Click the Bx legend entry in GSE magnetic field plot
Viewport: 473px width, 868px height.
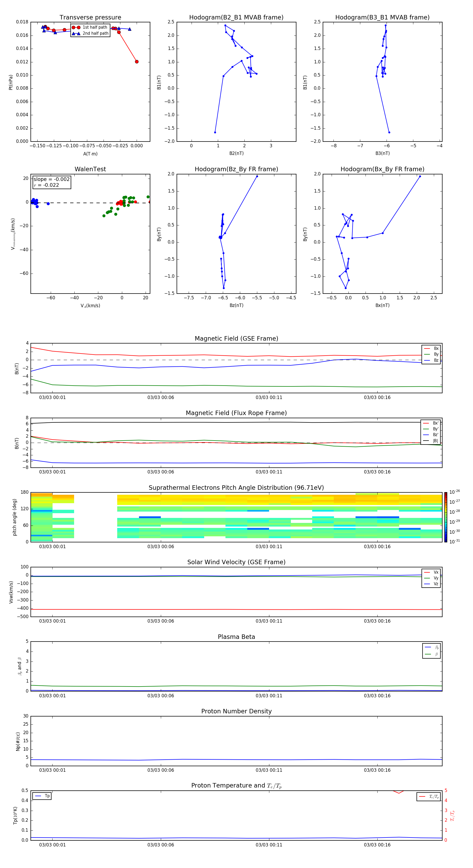pos(431,349)
